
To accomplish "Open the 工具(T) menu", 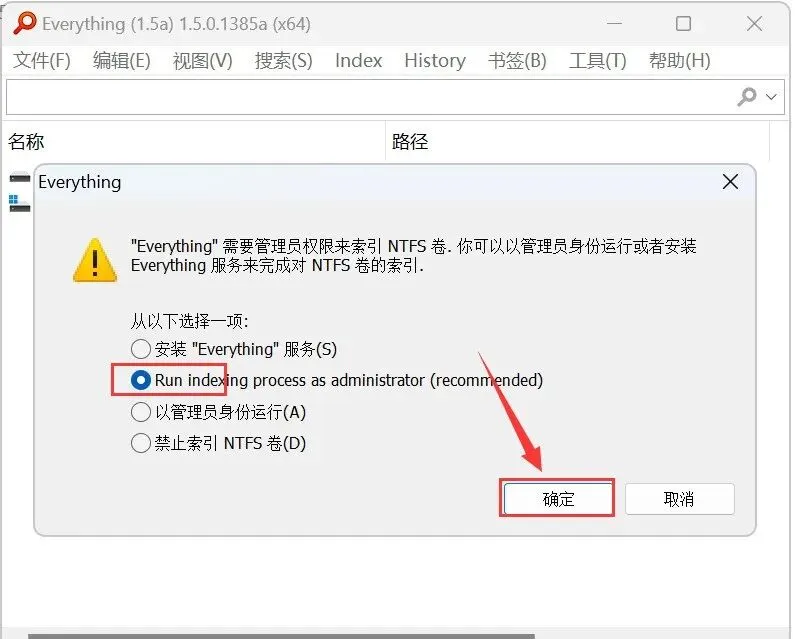I will [597, 60].
